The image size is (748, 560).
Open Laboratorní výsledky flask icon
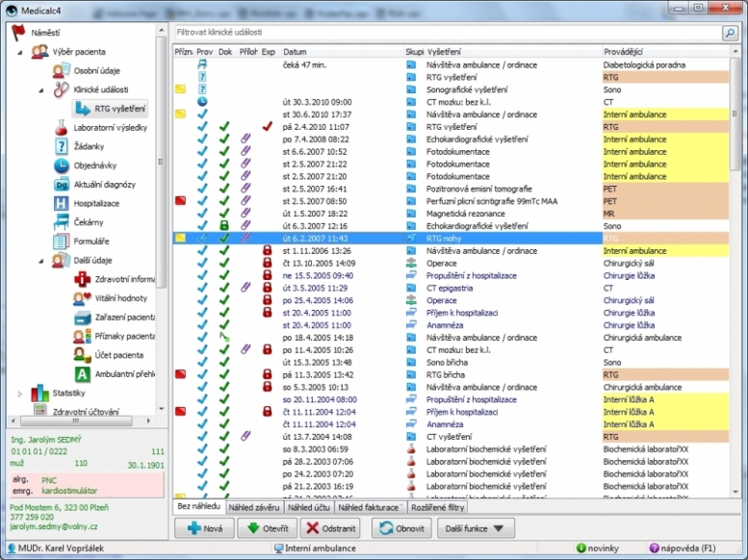(x=62, y=128)
